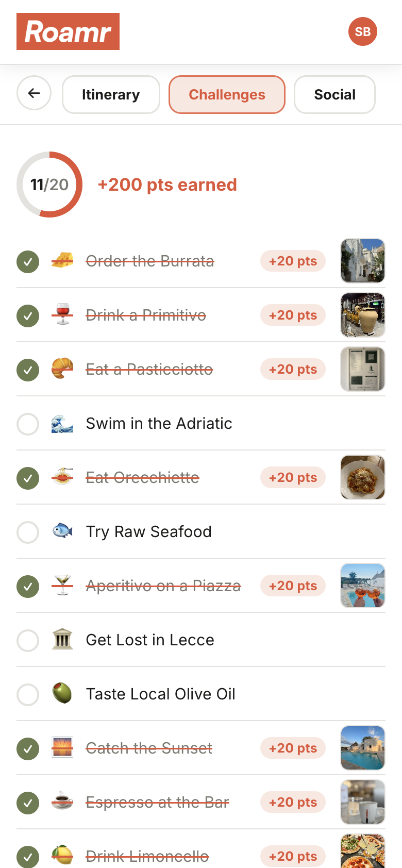Image resolution: width=402 pixels, height=868 pixels.
Task: Click the building icon beside Get Lost in Lecce
Action: pyautogui.click(x=62, y=640)
